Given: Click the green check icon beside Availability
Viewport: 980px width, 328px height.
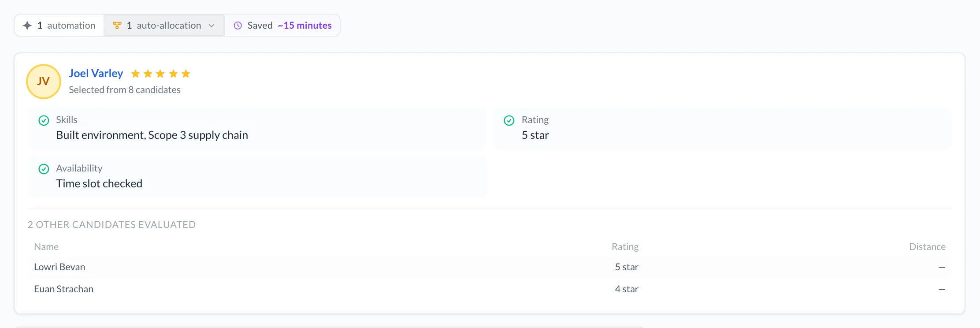Looking at the screenshot, I should tap(44, 169).
